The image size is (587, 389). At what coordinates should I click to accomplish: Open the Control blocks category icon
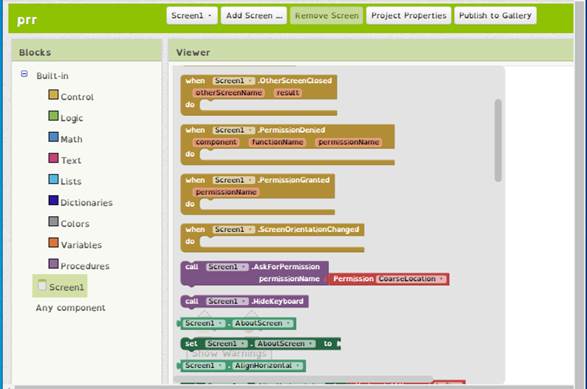54,95
